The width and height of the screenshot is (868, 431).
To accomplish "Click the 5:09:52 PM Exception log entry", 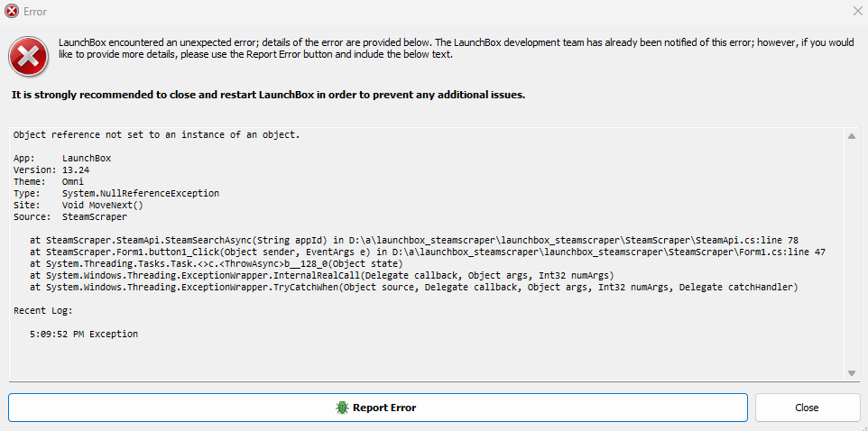I will coord(84,334).
